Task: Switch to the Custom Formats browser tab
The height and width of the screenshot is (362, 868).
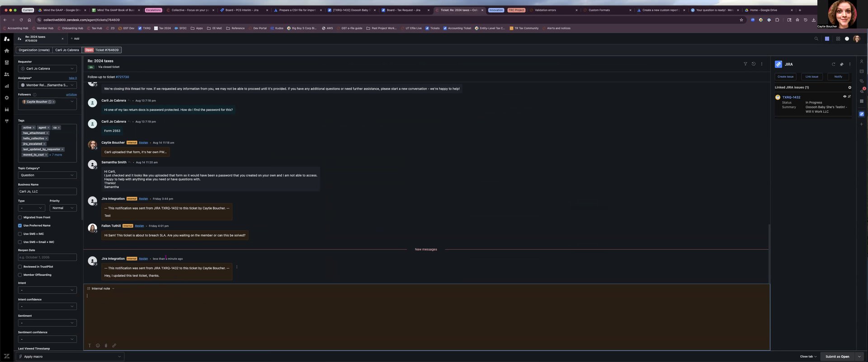Action: (607, 10)
